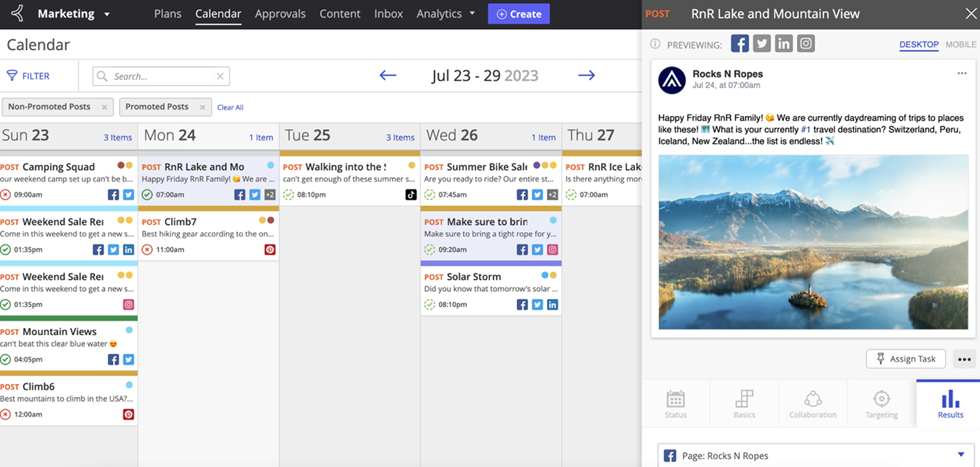Screen dimensions: 980x467
Task: Preview the post on Instagram
Action: point(806,44)
